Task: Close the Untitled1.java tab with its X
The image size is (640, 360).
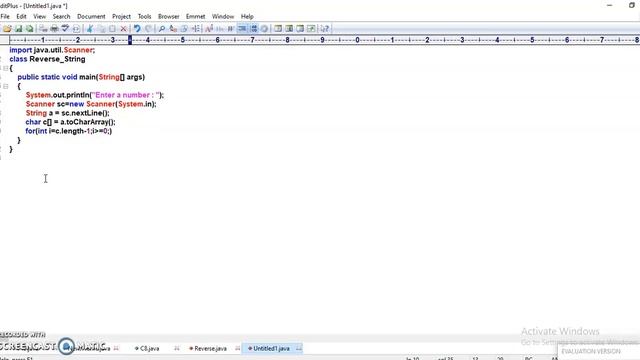Action: pos(299,349)
